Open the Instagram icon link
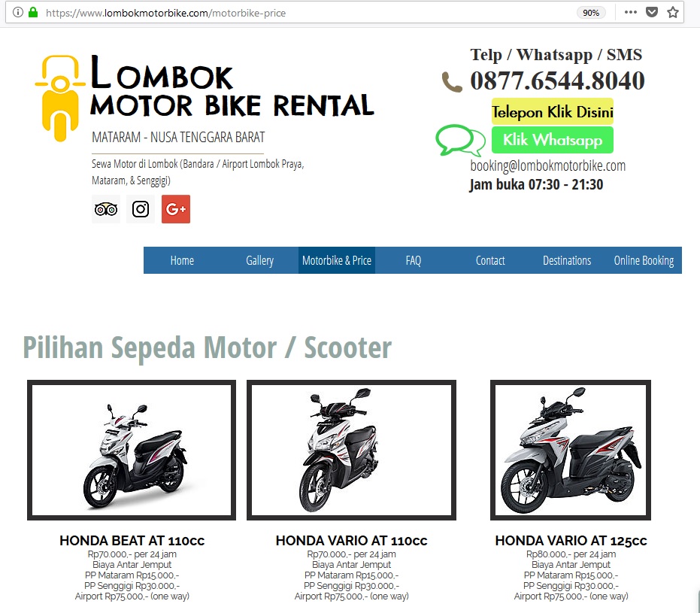The height and width of the screenshot is (613, 700). pyautogui.click(x=141, y=209)
